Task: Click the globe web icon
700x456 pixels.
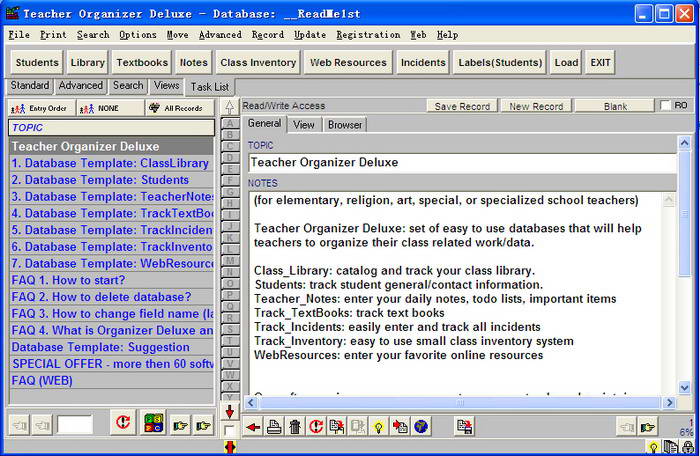Action: tap(421, 427)
